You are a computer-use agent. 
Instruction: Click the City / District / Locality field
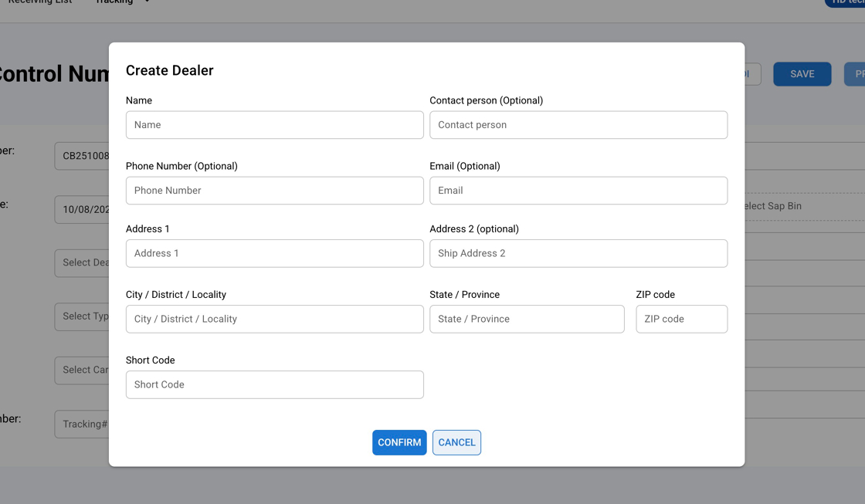pyautogui.click(x=274, y=319)
